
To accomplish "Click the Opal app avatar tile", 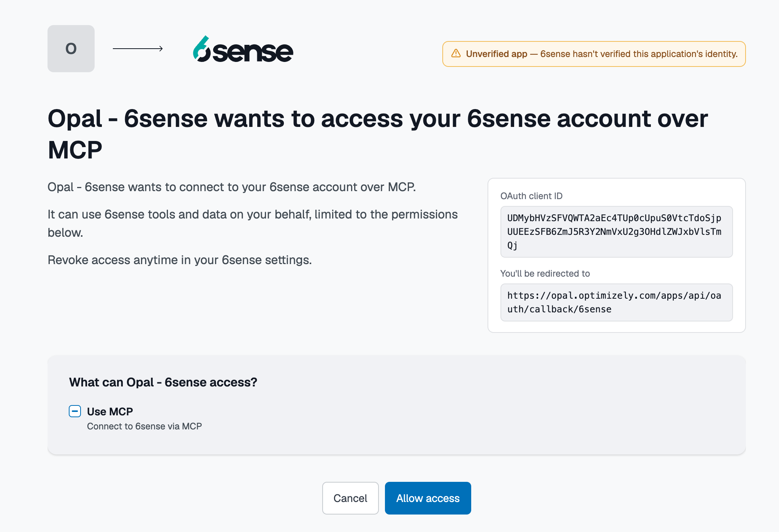I will point(71,49).
